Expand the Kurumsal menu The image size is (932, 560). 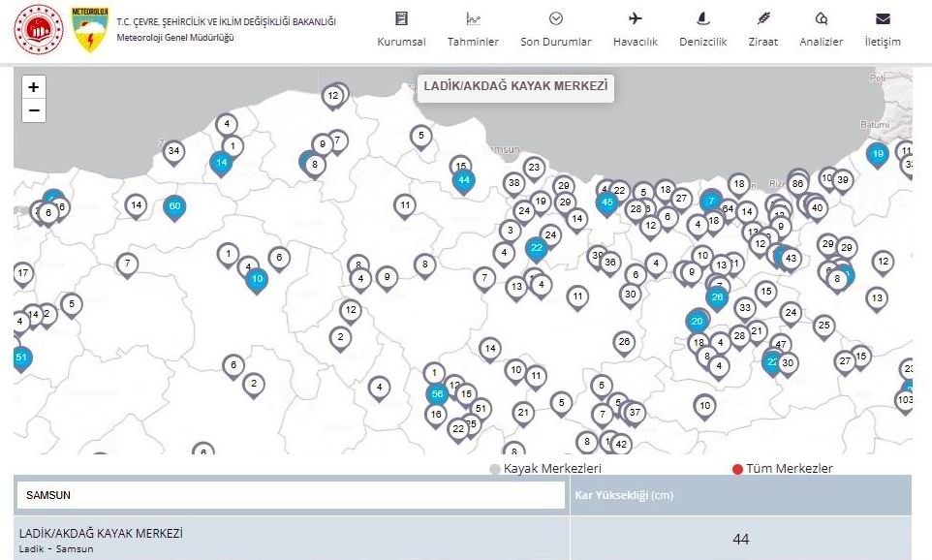401,30
